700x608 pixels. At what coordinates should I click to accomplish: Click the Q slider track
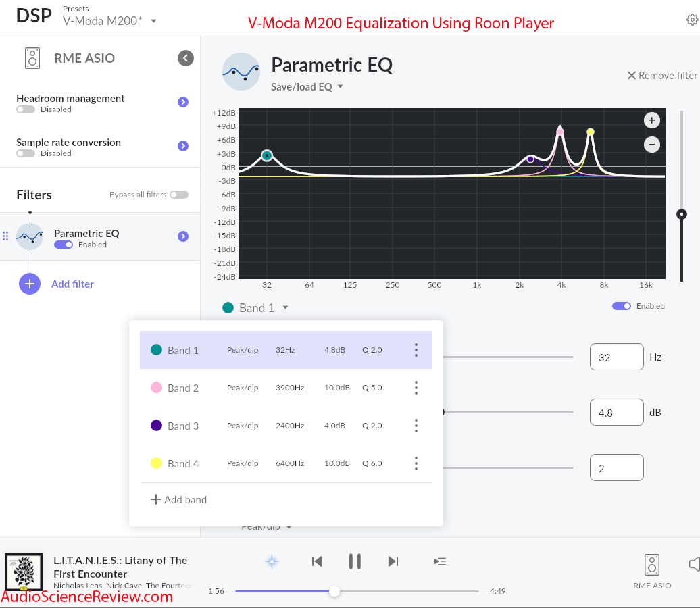point(508,467)
